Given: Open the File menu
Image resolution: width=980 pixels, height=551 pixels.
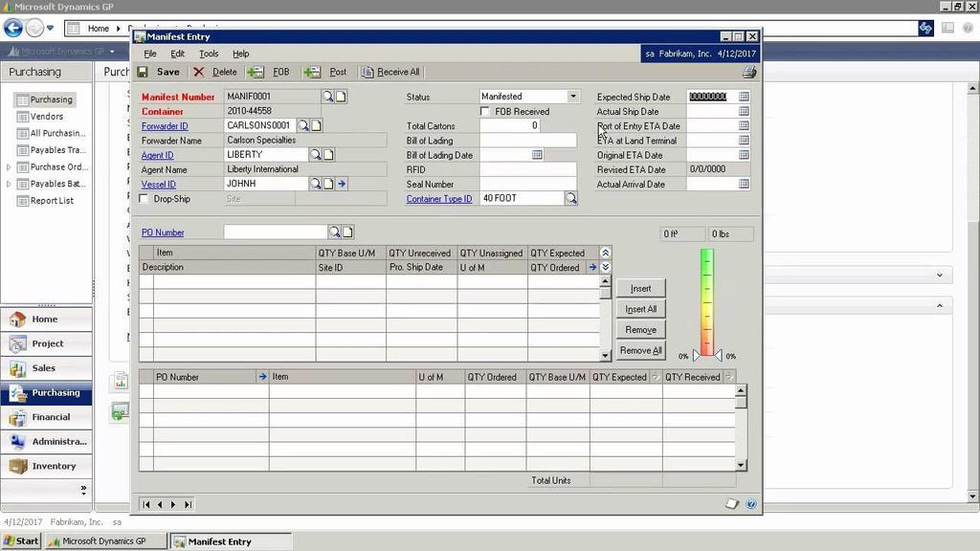Looking at the screenshot, I should point(150,54).
